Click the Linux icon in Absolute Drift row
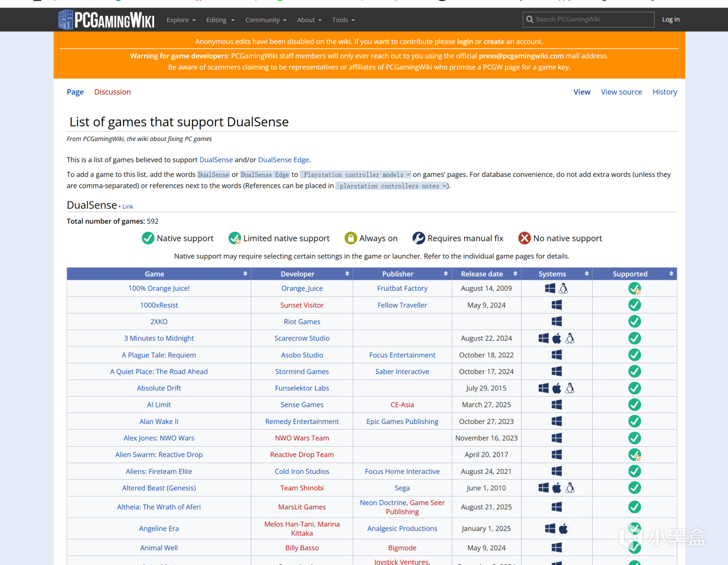This screenshot has width=728, height=565. (x=570, y=388)
